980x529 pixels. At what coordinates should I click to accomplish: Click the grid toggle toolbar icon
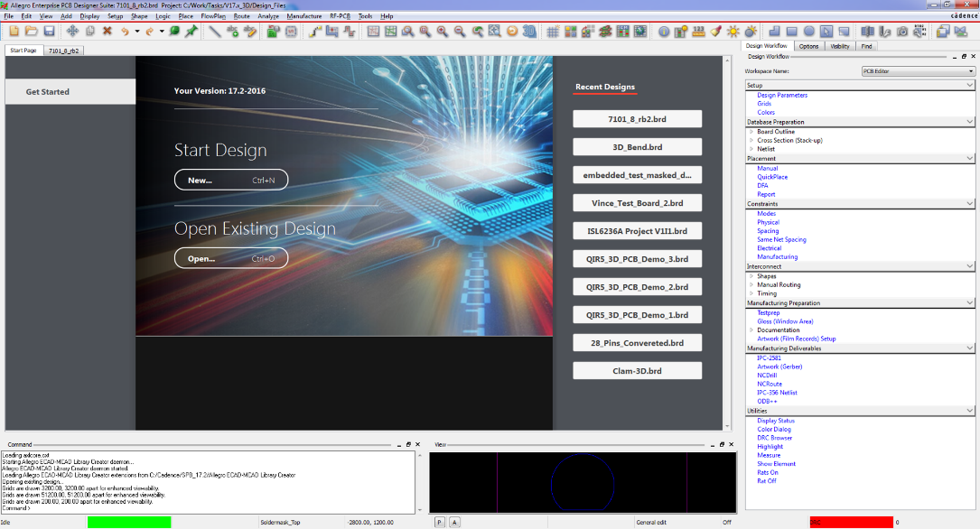tap(553, 32)
